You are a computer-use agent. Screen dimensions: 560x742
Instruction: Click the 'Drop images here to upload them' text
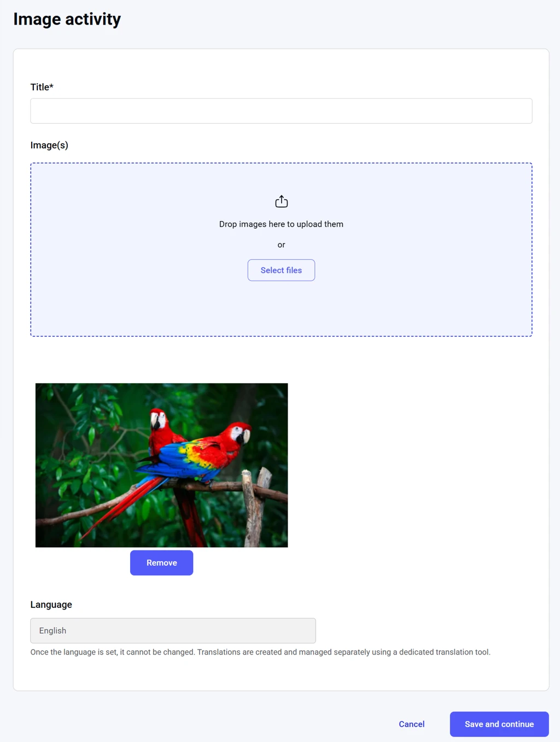pyautogui.click(x=281, y=224)
